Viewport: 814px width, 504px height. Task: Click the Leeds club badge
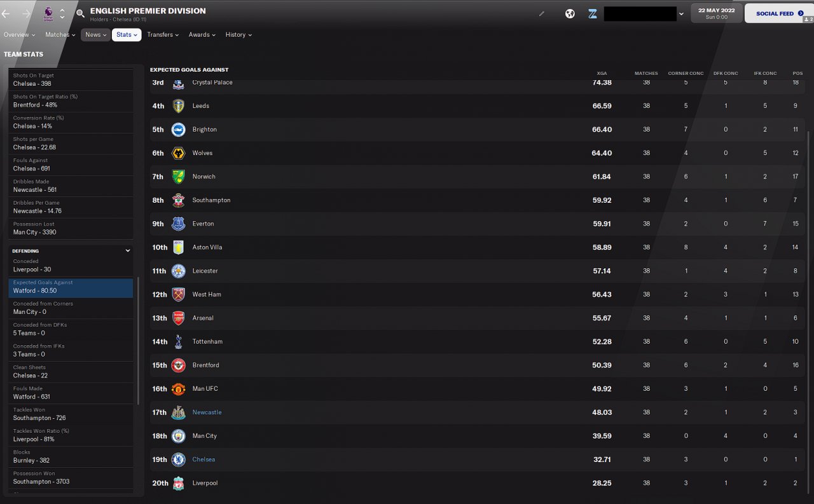pyautogui.click(x=178, y=106)
